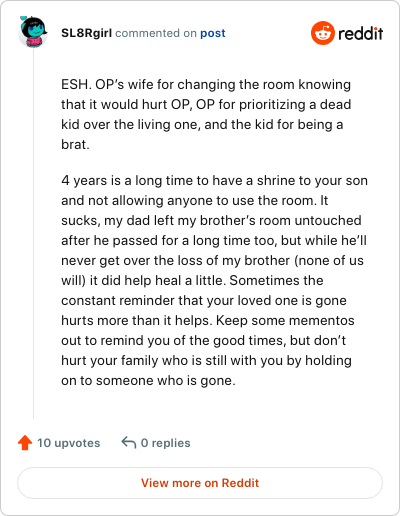Image resolution: width=400 pixels, height=516 pixels.
Task: Click the "reddit" wordmark text
Action: 360,33
